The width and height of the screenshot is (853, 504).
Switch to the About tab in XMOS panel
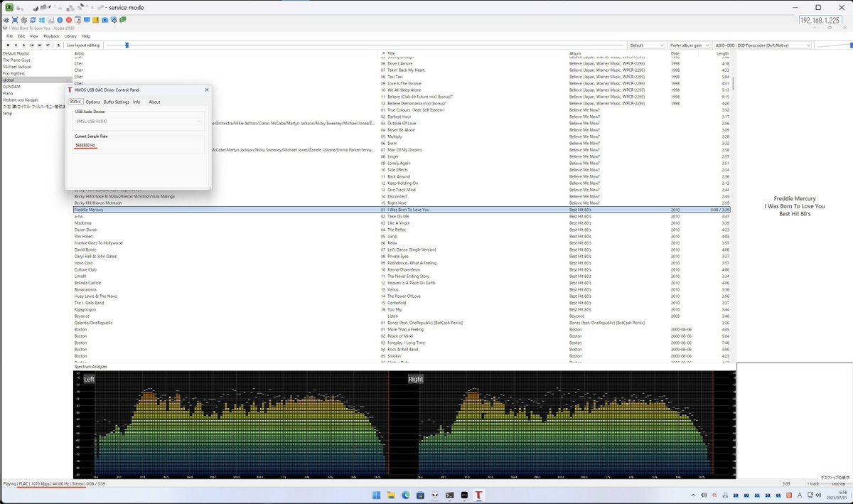tap(154, 102)
